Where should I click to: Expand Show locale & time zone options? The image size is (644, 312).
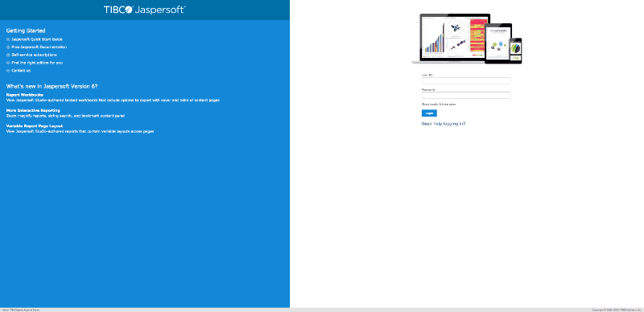pos(438,105)
